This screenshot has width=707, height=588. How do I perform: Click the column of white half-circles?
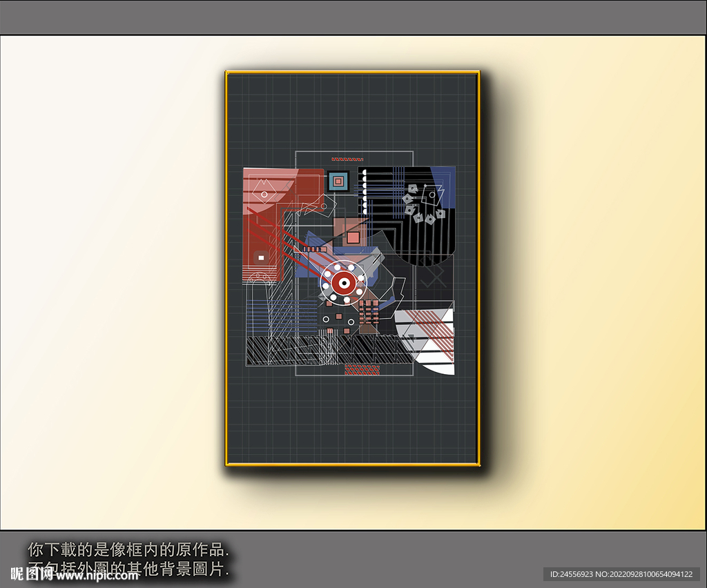tap(362, 191)
